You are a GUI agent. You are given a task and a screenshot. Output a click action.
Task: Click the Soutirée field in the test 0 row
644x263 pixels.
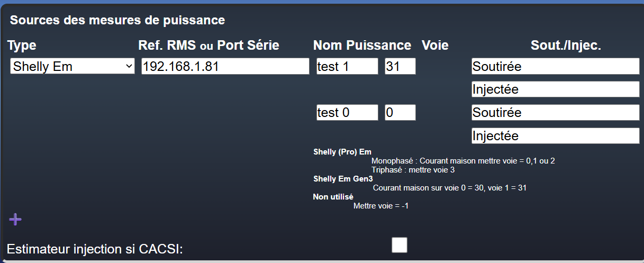(x=556, y=113)
